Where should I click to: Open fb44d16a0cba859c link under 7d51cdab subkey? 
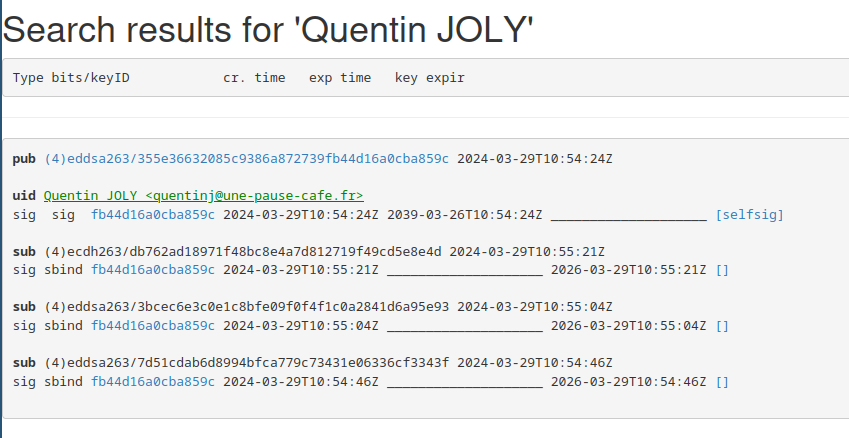click(153, 382)
